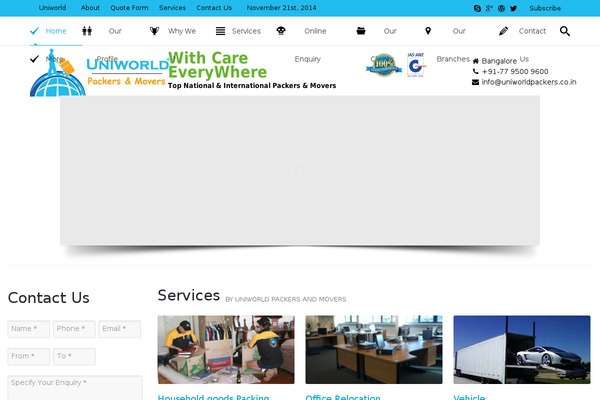Image resolution: width=600 pixels, height=400 pixels.
Task: Open the WordPress icon in top bar
Action: coord(501,8)
